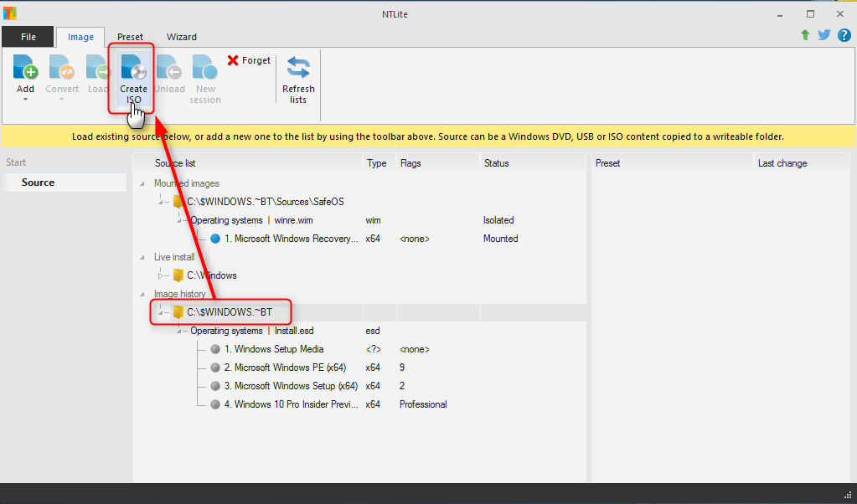This screenshot has height=504, width=857.
Task: Click the 'Professional' flag text
Action: click(x=423, y=404)
